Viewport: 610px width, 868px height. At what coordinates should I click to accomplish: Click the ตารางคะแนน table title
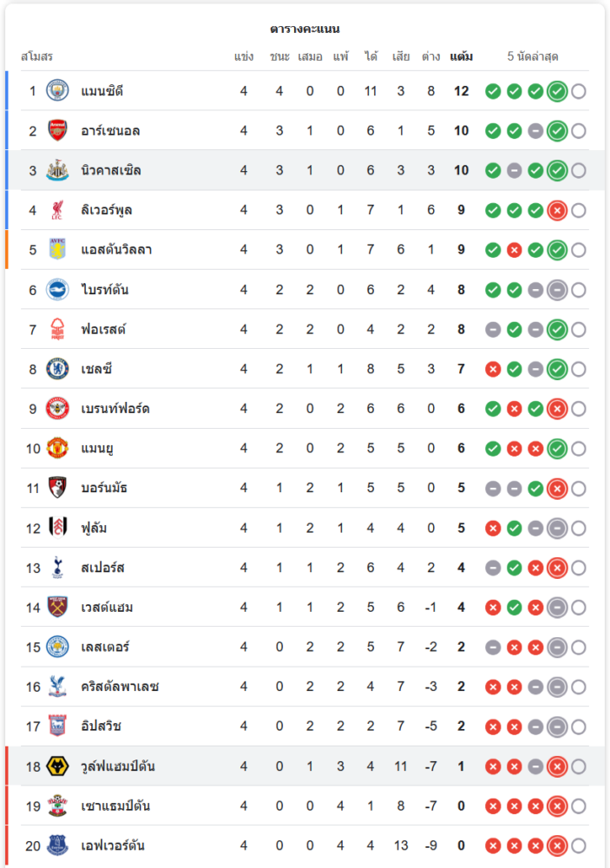click(x=305, y=29)
